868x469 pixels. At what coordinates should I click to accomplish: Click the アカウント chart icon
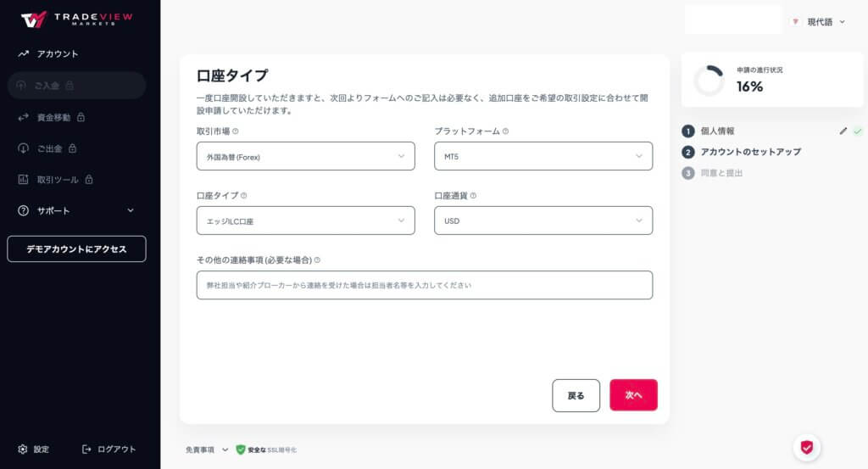(x=23, y=53)
